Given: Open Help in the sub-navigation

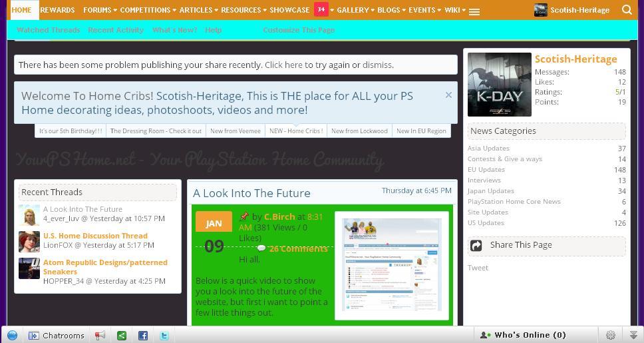Looking at the screenshot, I should click(x=213, y=30).
